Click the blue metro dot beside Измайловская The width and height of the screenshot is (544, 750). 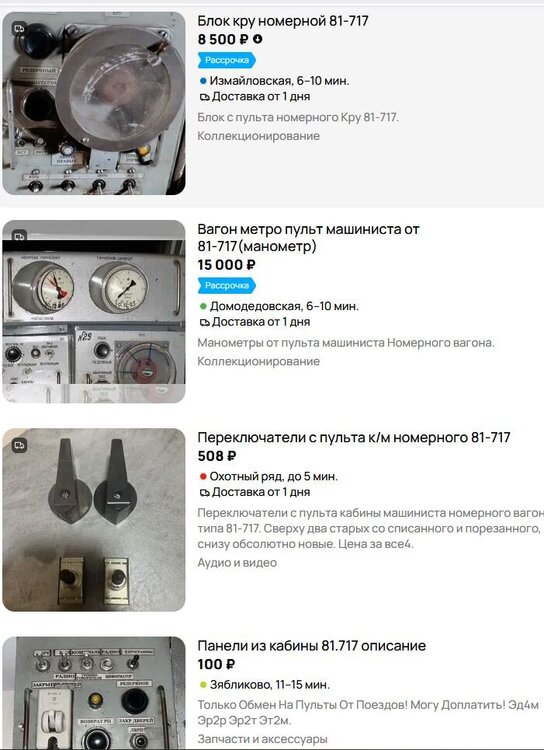point(203,81)
